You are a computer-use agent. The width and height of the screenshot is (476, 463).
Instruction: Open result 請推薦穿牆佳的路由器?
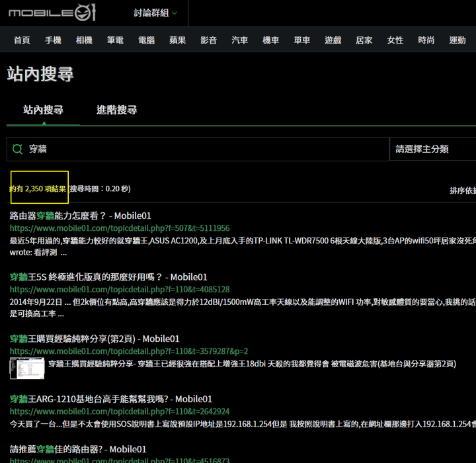point(78,449)
